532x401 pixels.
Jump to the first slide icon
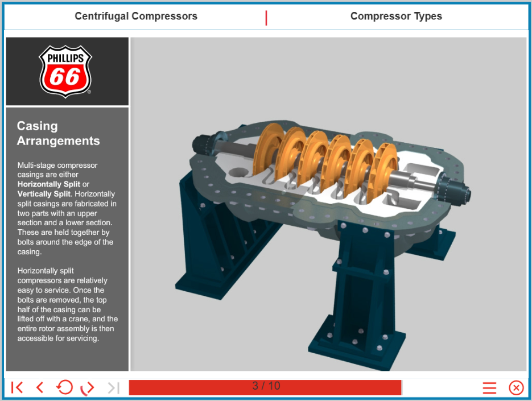click(x=17, y=387)
